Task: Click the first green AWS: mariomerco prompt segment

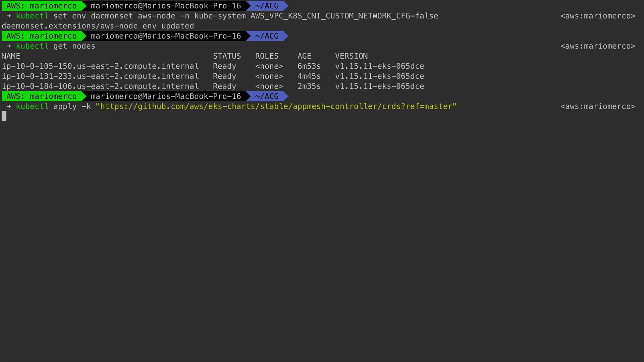Action: pos(42,6)
